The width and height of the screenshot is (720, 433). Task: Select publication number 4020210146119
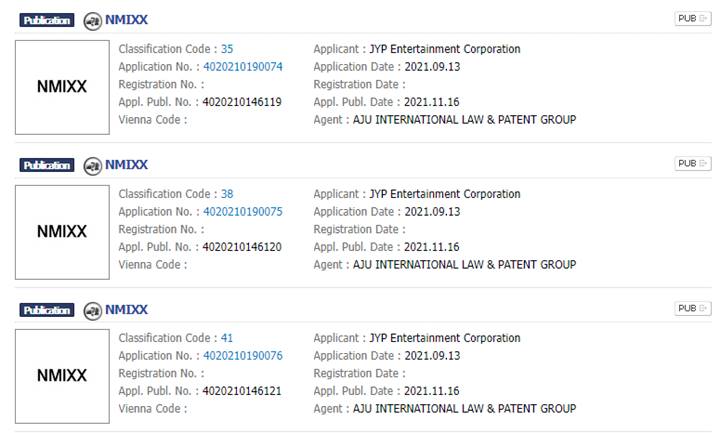click(242, 102)
